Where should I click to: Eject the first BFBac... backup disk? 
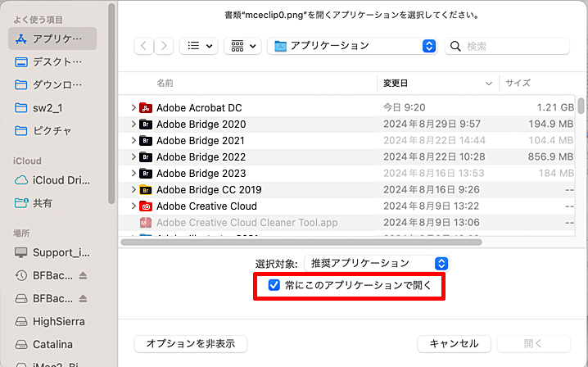[83, 276]
